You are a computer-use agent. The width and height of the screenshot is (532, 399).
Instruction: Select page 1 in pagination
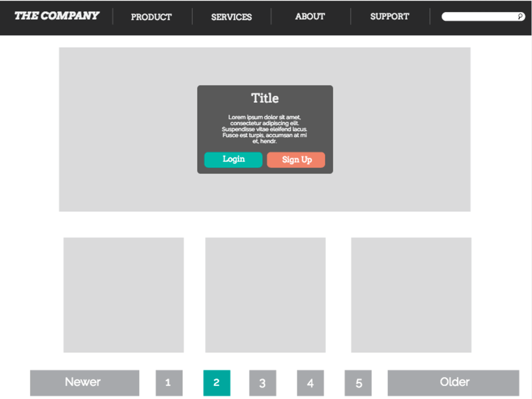click(168, 383)
